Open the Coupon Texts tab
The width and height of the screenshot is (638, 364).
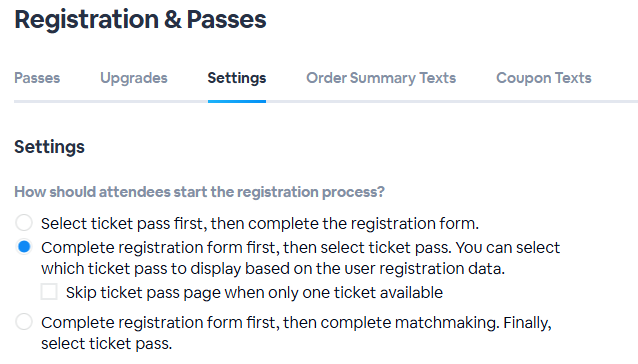544,78
